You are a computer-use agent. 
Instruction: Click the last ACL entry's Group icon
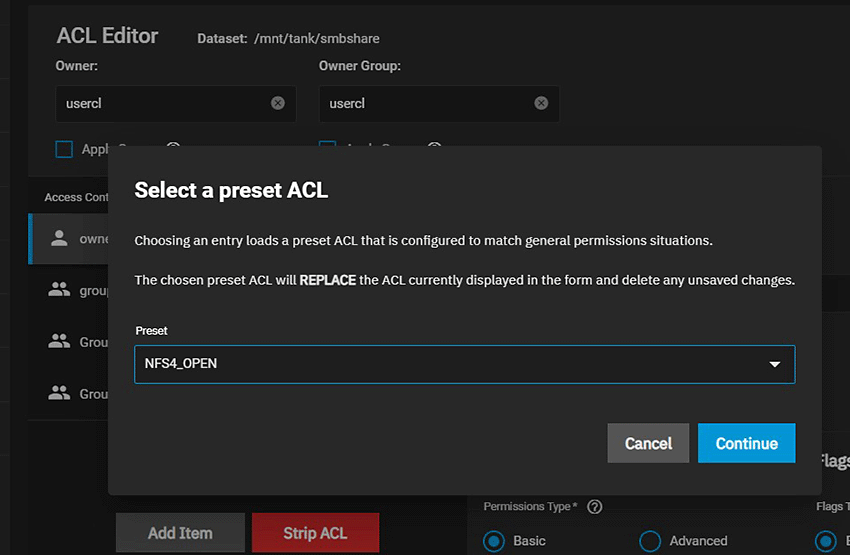coord(60,393)
